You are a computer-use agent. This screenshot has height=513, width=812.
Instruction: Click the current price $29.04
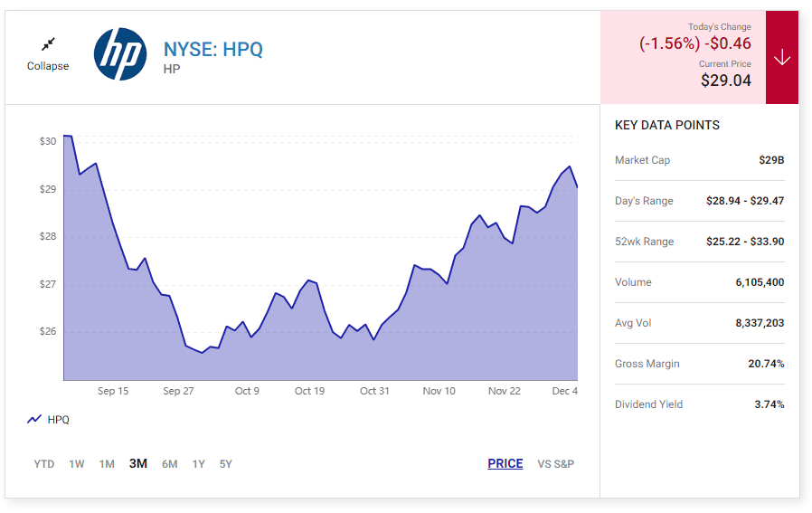726,81
